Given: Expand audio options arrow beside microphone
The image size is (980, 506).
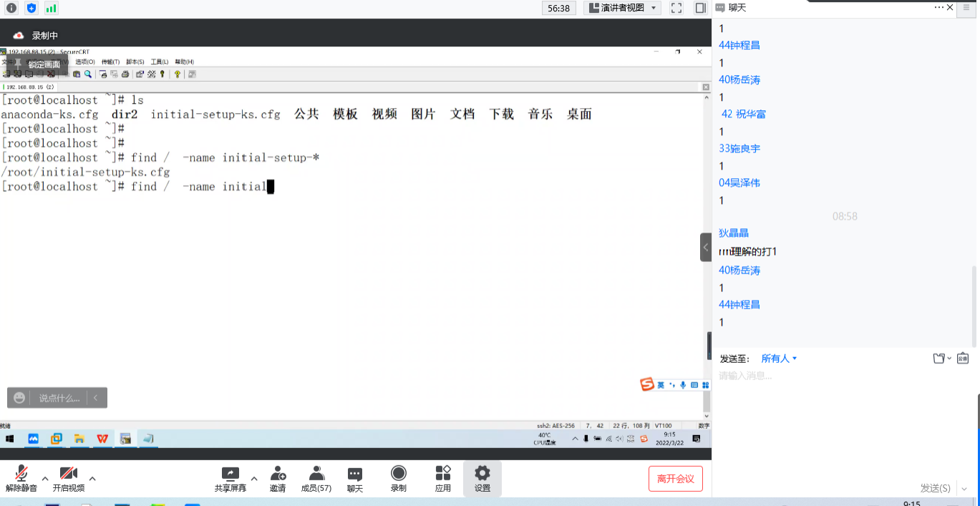Looking at the screenshot, I should 45,478.
